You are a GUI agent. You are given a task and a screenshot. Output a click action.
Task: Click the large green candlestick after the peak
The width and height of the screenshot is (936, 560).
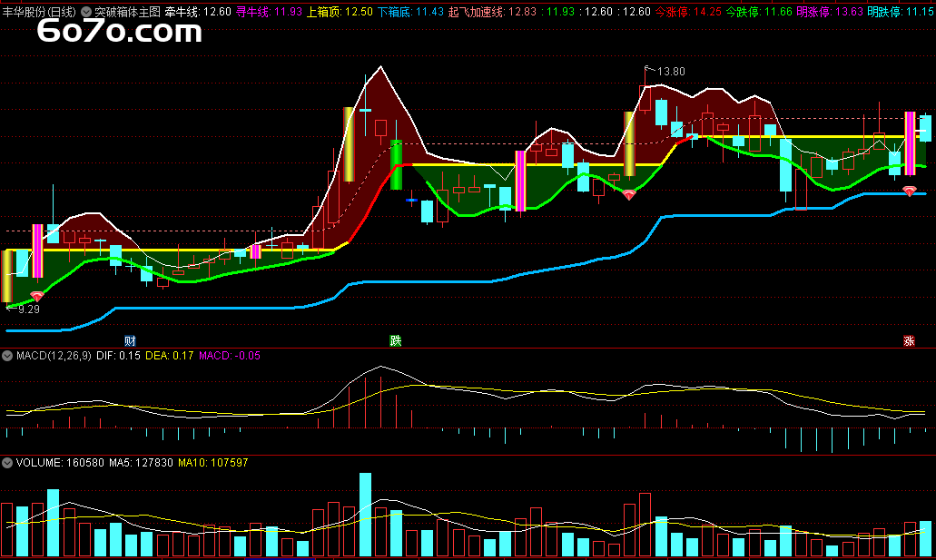(396, 165)
